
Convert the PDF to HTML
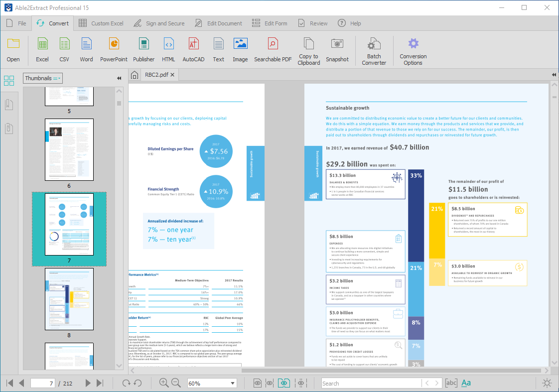tap(168, 50)
